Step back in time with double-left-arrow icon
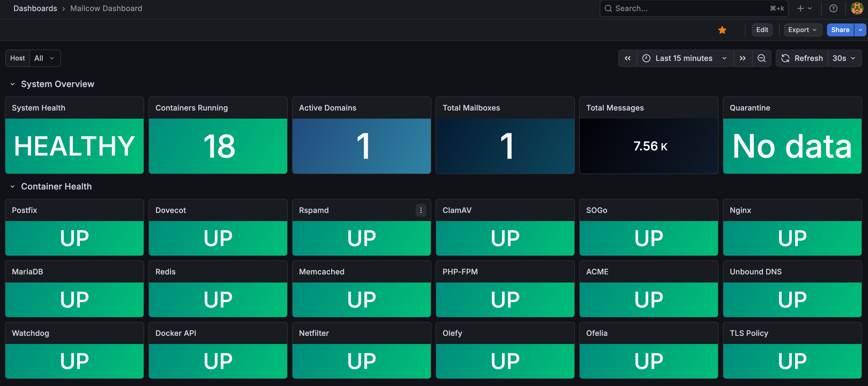The image size is (868, 386). pyautogui.click(x=628, y=58)
